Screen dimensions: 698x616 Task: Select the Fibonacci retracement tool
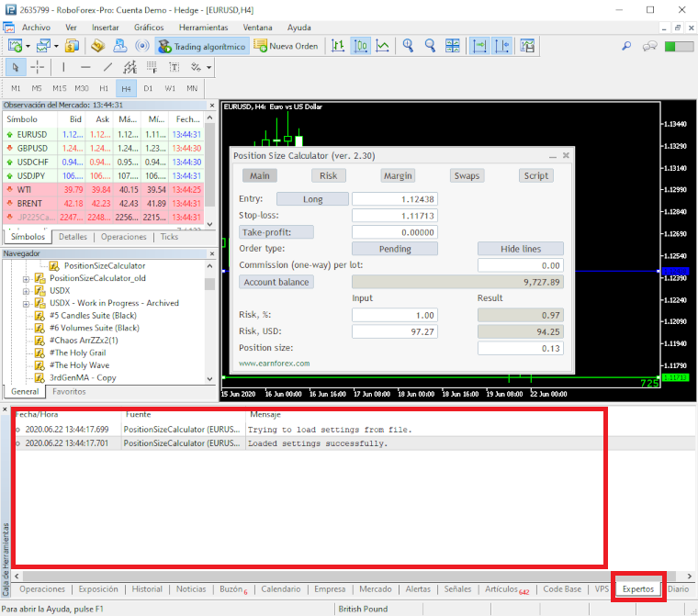coord(152,67)
